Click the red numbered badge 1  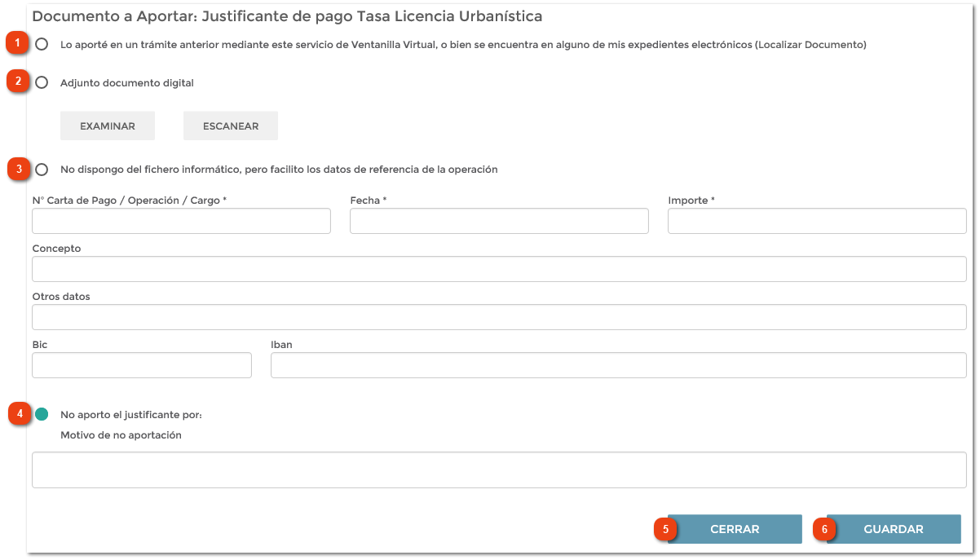15,42
